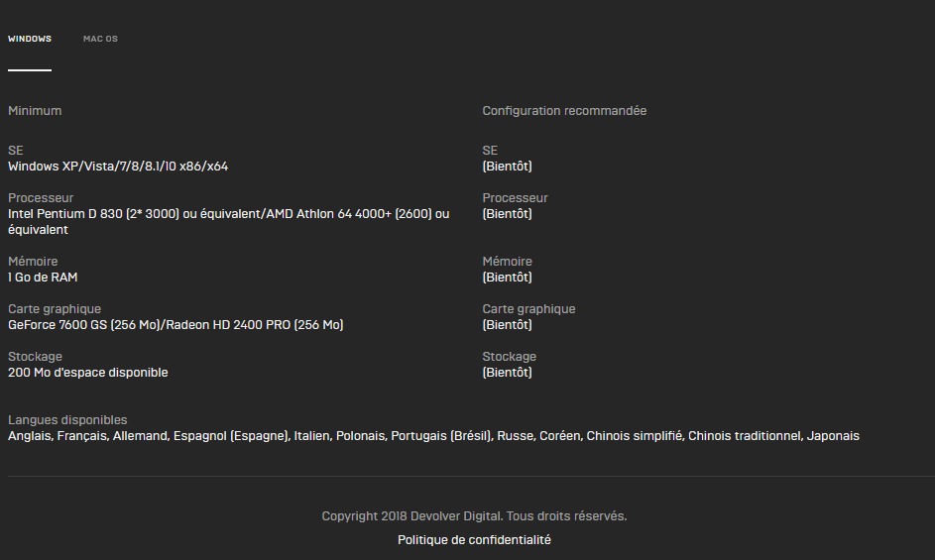Click the Configuration recommandée heading
This screenshot has height=560, width=935.
pyautogui.click(x=564, y=111)
